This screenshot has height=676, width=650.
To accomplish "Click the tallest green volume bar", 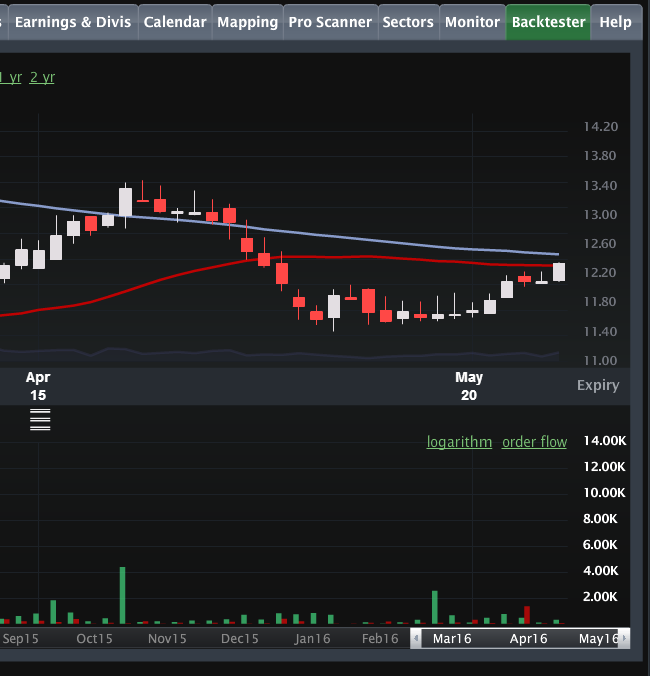I will (122, 595).
